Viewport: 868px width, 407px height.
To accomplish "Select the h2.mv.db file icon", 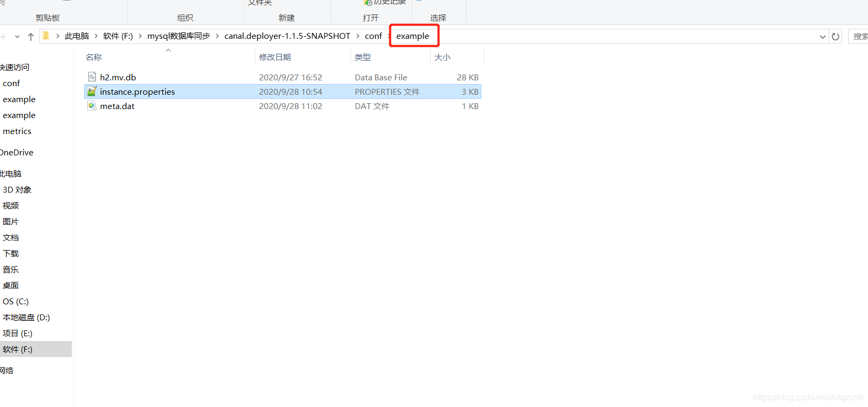I will point(92,77).
